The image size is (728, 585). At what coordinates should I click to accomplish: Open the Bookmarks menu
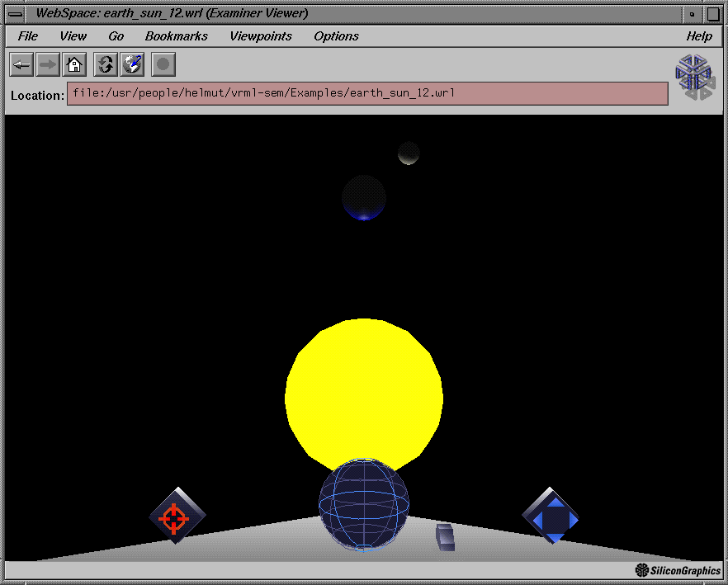[177, 36]
